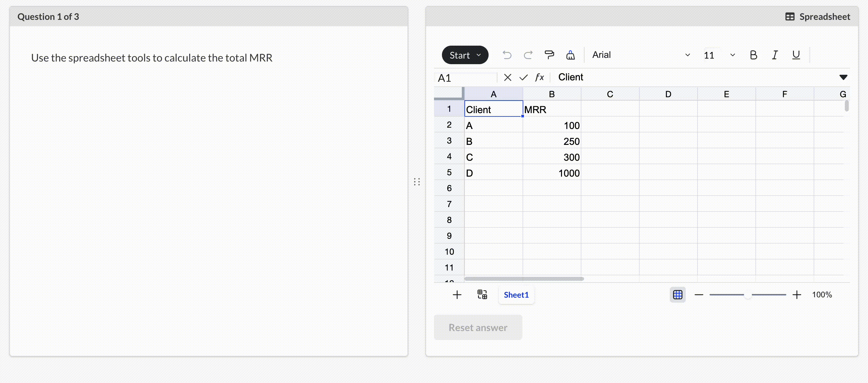Toggle bold formatting
Screen dimensions: 868x383
click(x=754, y=55)
